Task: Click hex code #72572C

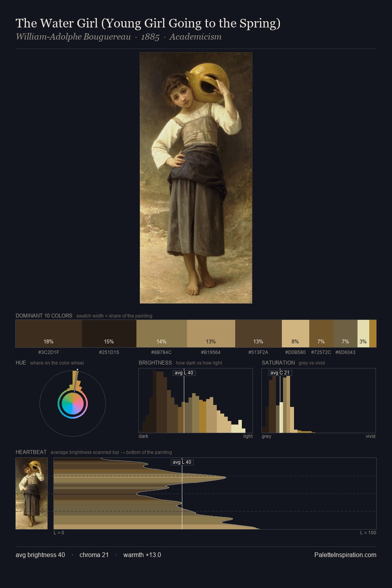Action: click(x=321, y=352)
